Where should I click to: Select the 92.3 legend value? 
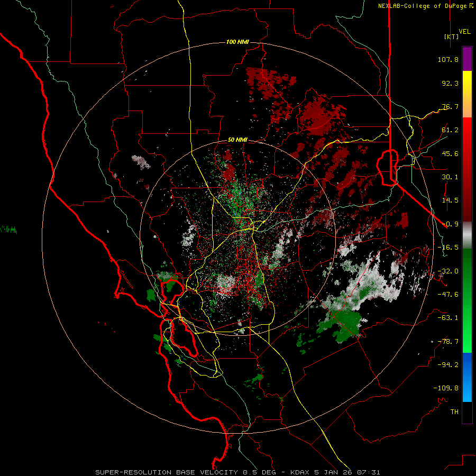coord(450,83)
